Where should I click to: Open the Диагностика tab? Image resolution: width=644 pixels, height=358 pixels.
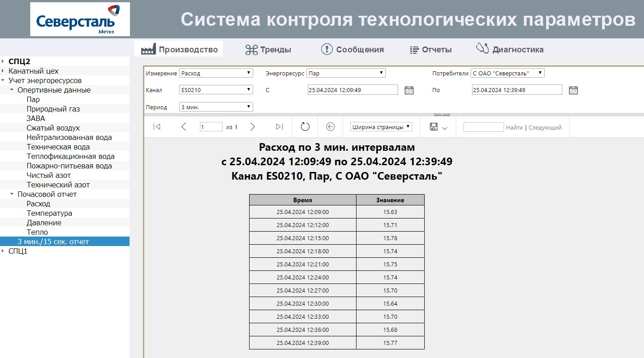[x=510, y=49]
